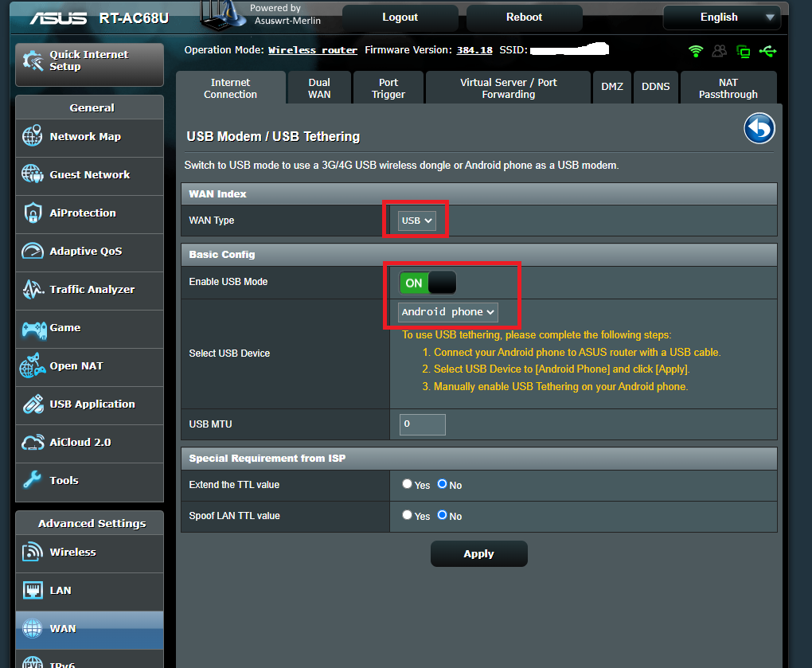Switch to the DMZ tab

click(612, 87)
